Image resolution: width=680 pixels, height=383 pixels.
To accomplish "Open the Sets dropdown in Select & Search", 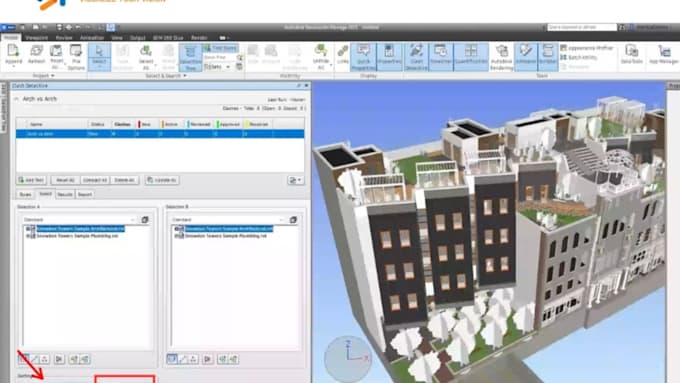I will point(217,67).
